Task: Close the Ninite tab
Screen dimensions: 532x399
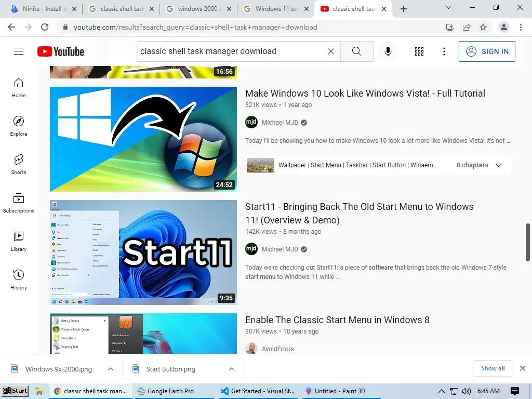Action: pos(74,9)
